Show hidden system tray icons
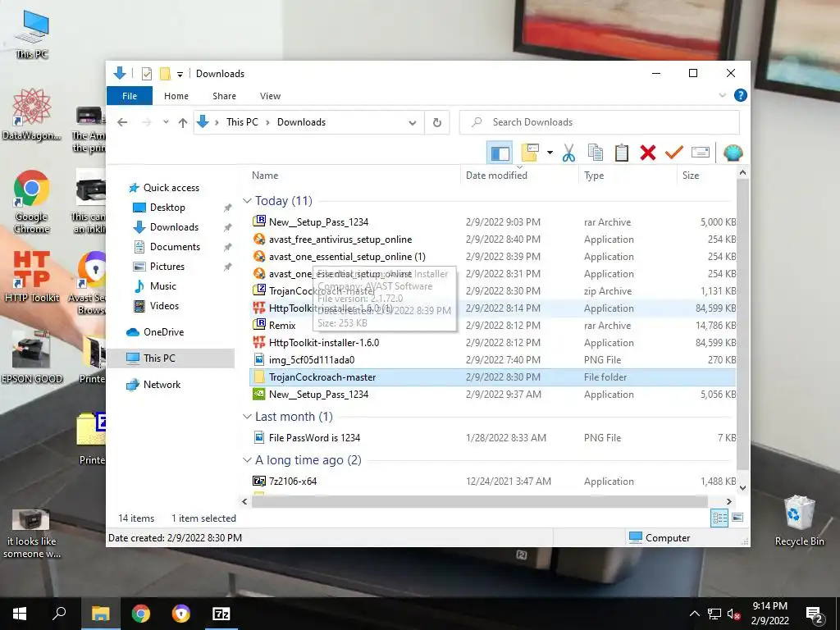Viewport: 840px width, 630px height. [694, 614]
